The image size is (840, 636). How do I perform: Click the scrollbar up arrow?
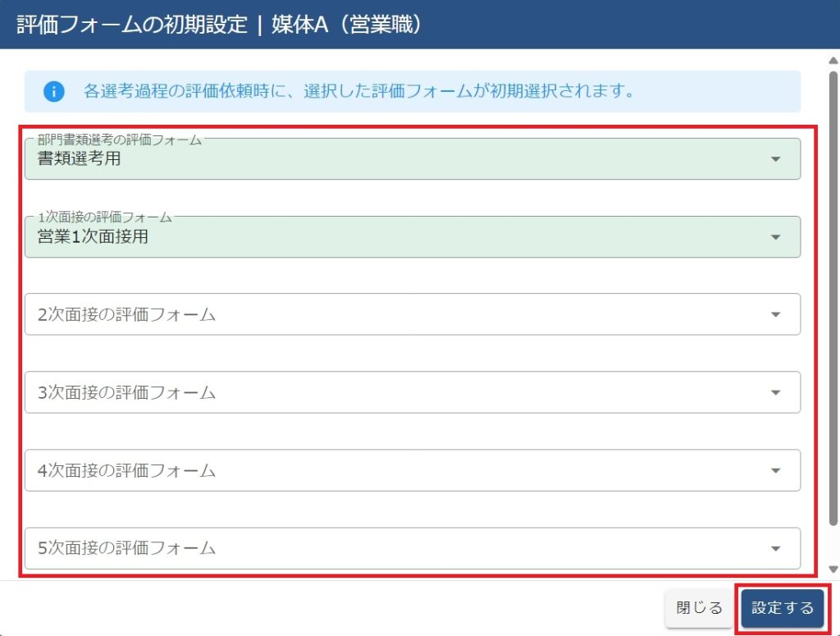pyautogui.click(x=833, y=60)
